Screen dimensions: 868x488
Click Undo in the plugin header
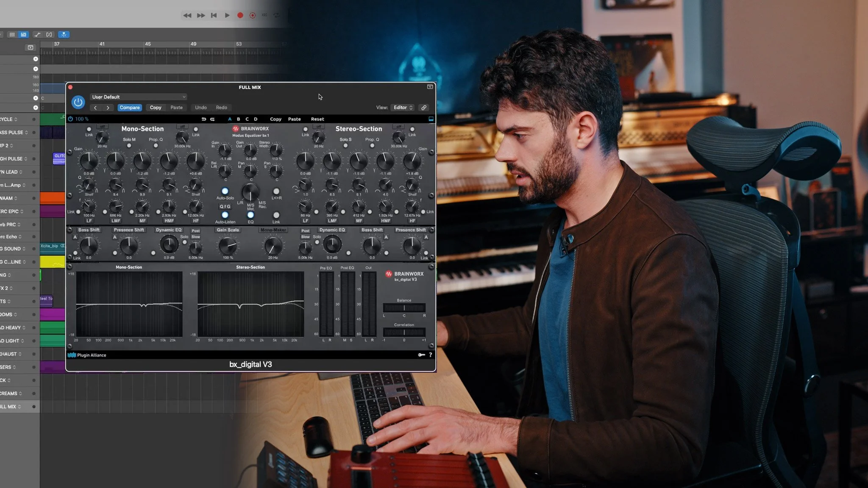[x=201, y=108]
